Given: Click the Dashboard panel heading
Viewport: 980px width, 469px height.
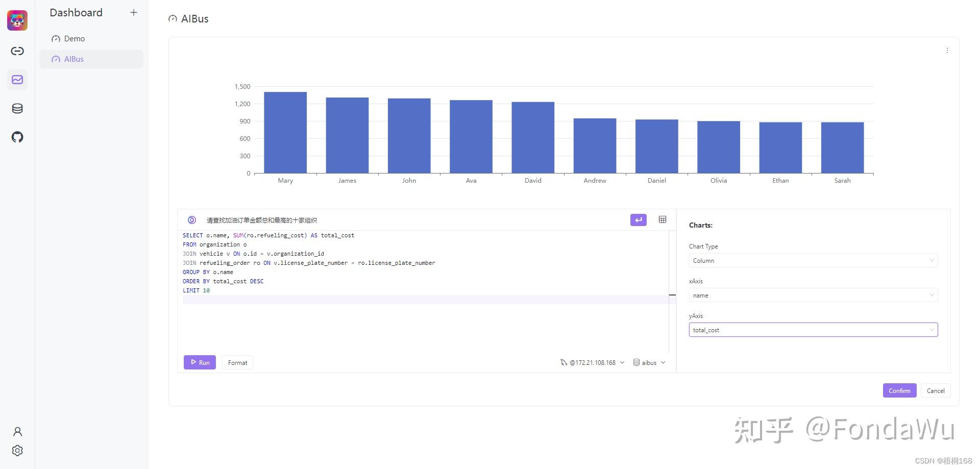Looking at the screenshot, I should tap(76, 13).
